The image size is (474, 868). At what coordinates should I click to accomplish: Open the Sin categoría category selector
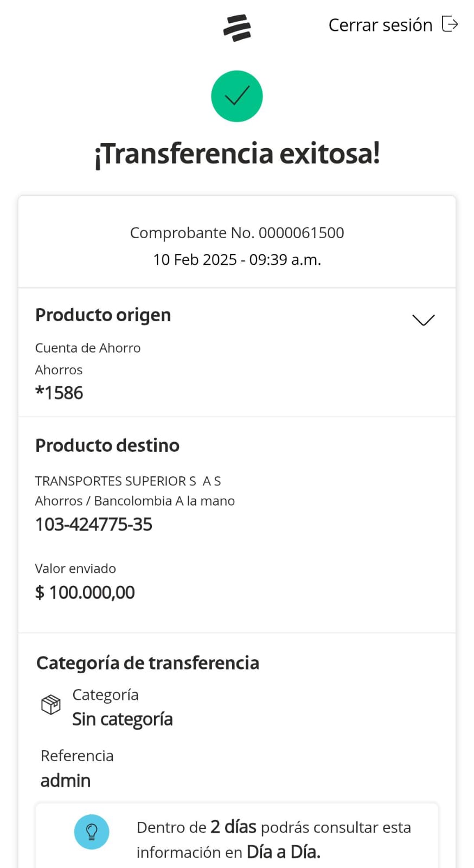click(x=123, y=719)
